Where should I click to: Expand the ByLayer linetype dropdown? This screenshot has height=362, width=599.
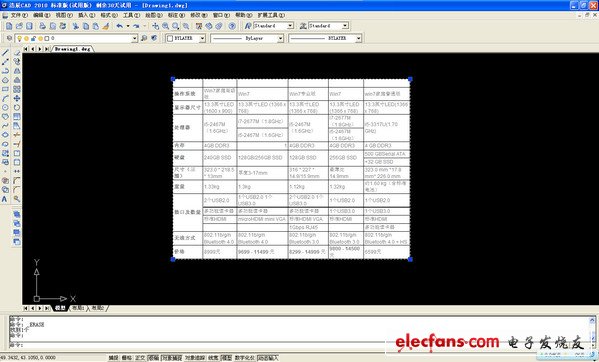tap(247, 38)
